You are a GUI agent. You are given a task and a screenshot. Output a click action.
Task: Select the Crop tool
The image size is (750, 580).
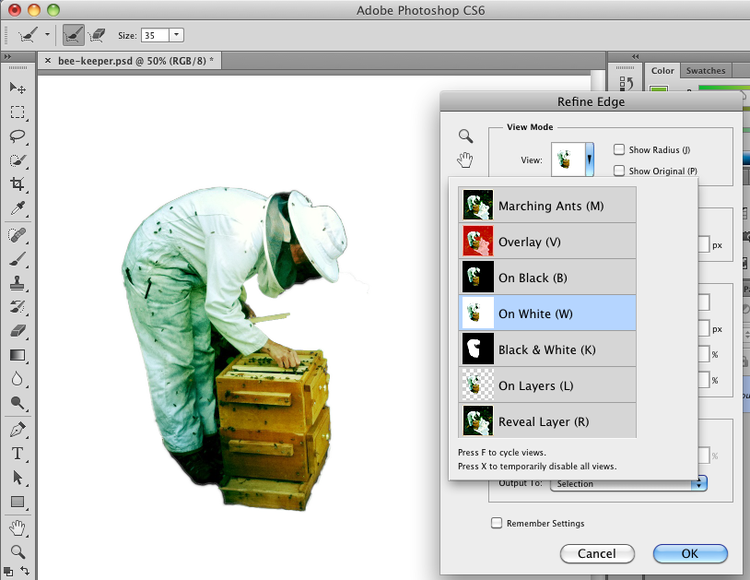click(x=18, y=184)
